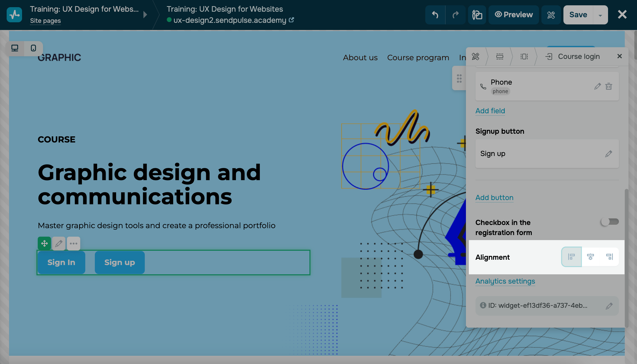Delete the Phone field with trash icon

tap(609, 86)
